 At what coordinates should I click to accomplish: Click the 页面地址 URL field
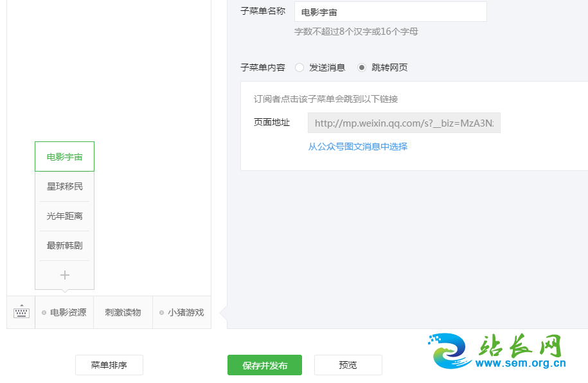pos(404,123)
